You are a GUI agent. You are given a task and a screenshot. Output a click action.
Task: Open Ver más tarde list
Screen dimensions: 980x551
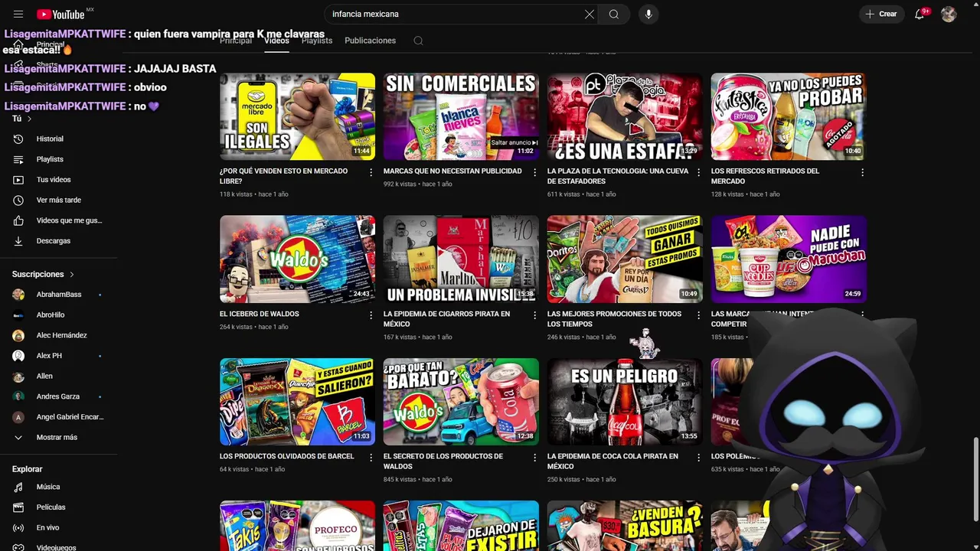coord(59,200)
